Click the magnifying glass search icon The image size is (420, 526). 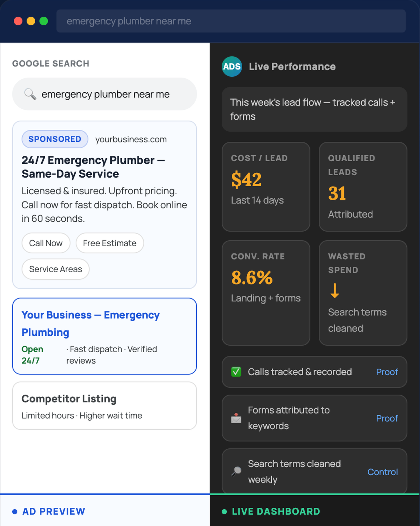pyautogui.click(x=30, y=94)
